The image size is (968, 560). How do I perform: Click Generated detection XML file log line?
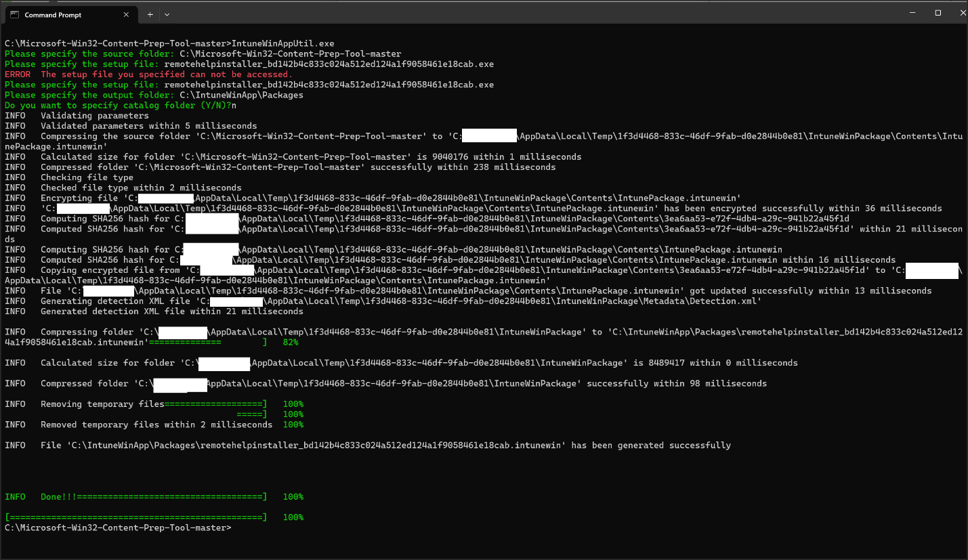click(x=171, y=311)
